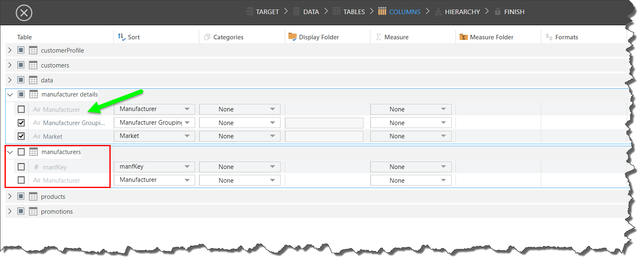This screenshot has width=644, height=263.
Task: Click the customerProfile table grid icon
Action: pyautogui.click(x=33, y=51)
